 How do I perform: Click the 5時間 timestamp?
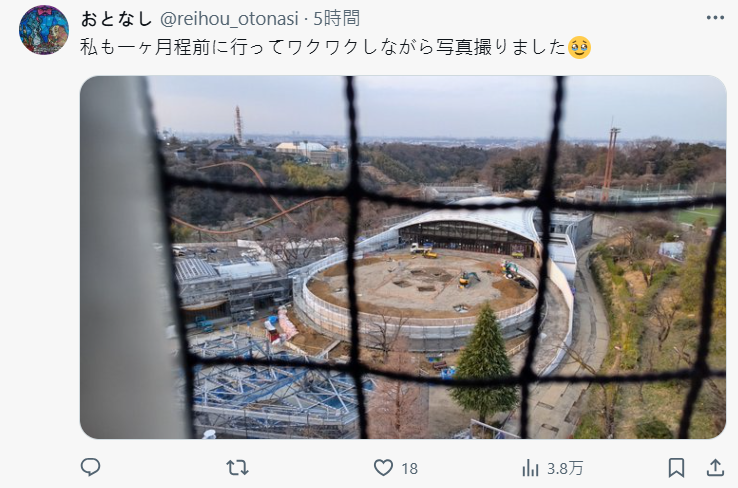[337, 19]
